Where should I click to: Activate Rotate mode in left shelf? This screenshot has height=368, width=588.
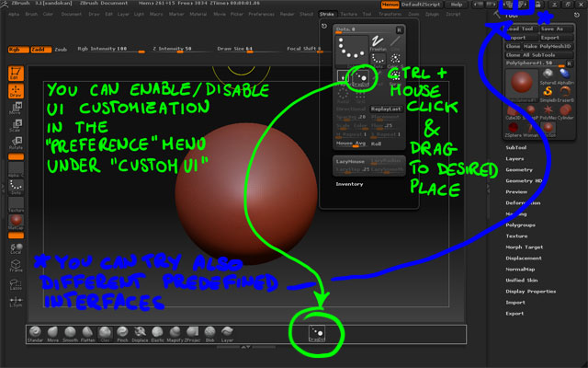[x=17, y=144]
